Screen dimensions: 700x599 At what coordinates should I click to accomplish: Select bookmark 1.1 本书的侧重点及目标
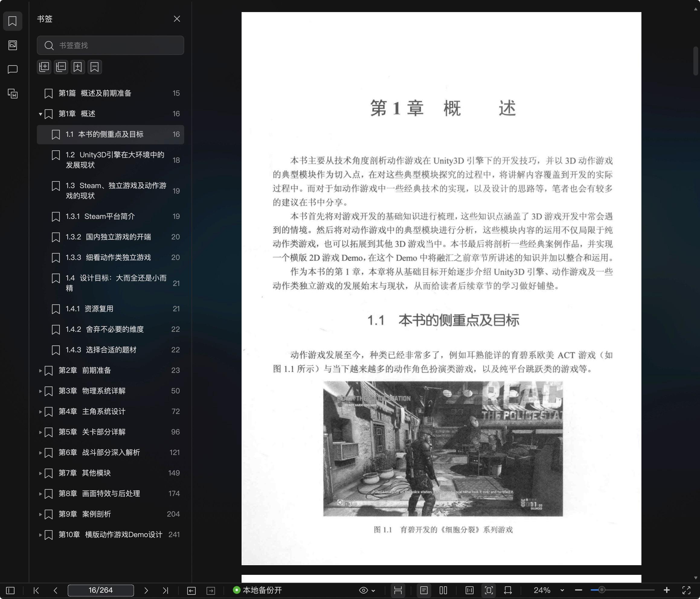coord(111,134)
